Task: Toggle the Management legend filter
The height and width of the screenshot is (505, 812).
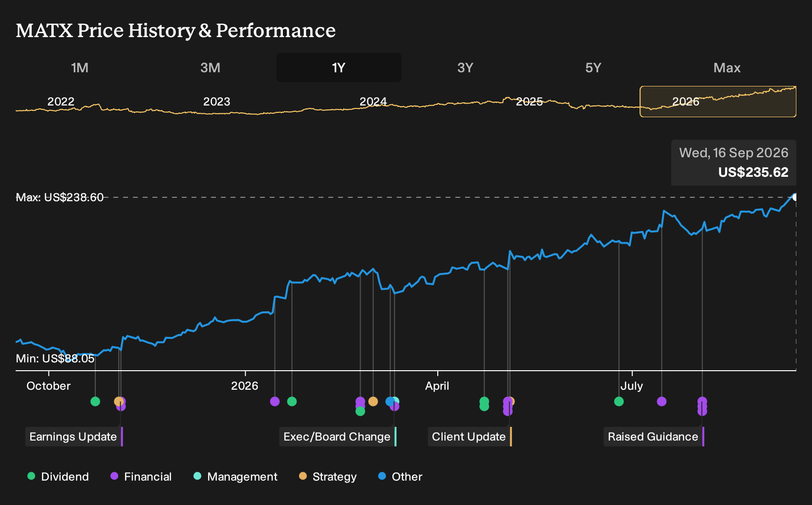Action: click(235, 477)
